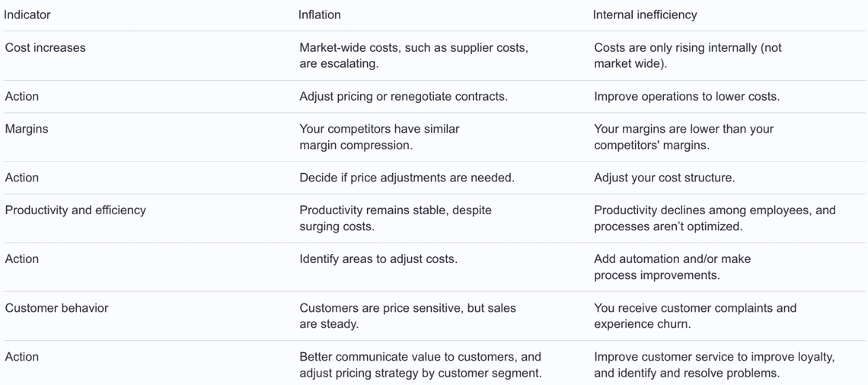Click the Internal inefficiency column header

pos(645,14)
